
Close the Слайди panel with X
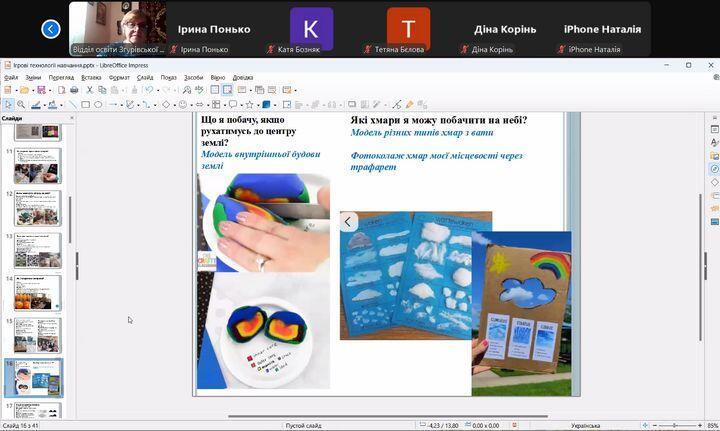point(72,118)
